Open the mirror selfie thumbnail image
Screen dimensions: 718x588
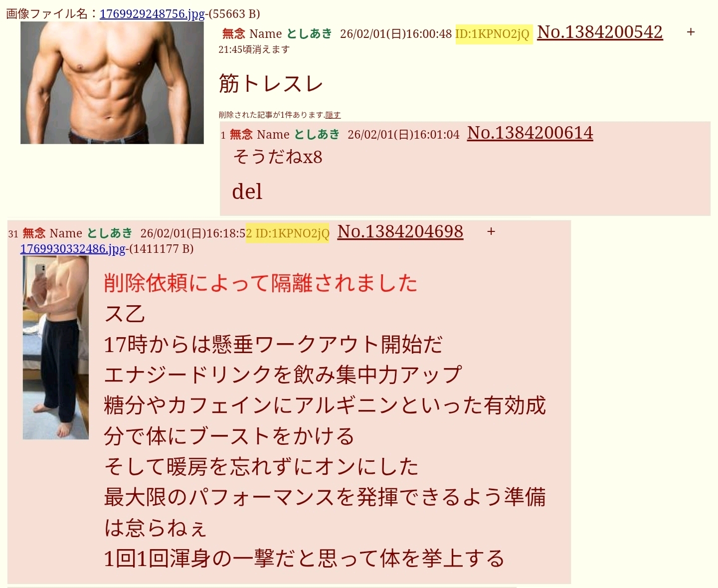(56, 348)
